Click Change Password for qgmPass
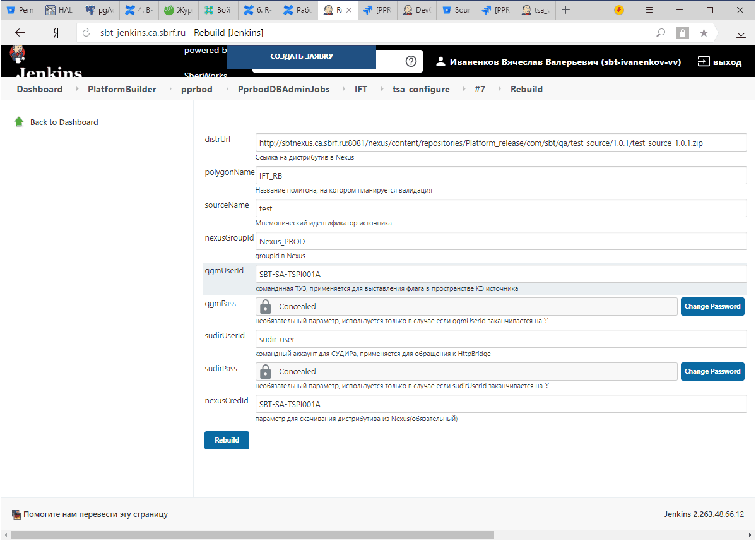 712,306
